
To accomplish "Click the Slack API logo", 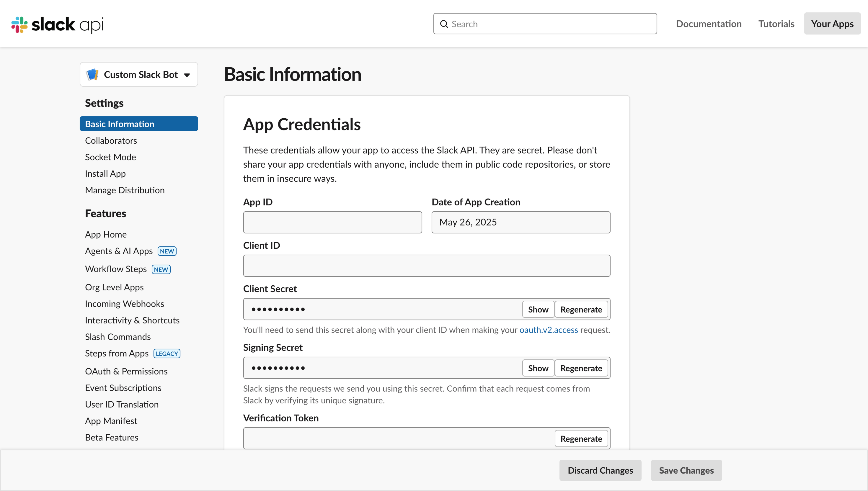I will [x=57, y=24].
